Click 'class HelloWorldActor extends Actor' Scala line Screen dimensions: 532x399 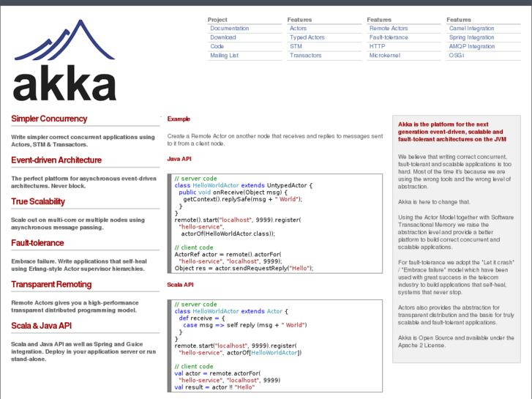pyautogui.click(x=231, y=311)
